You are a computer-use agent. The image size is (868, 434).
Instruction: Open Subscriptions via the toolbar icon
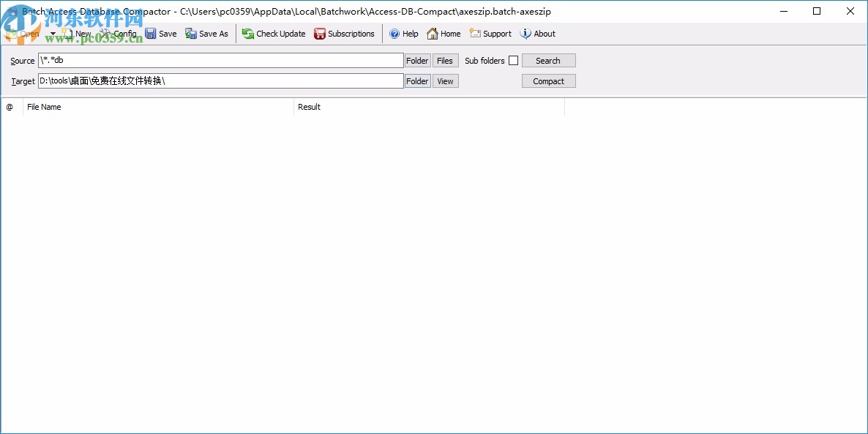pos(344,34)
